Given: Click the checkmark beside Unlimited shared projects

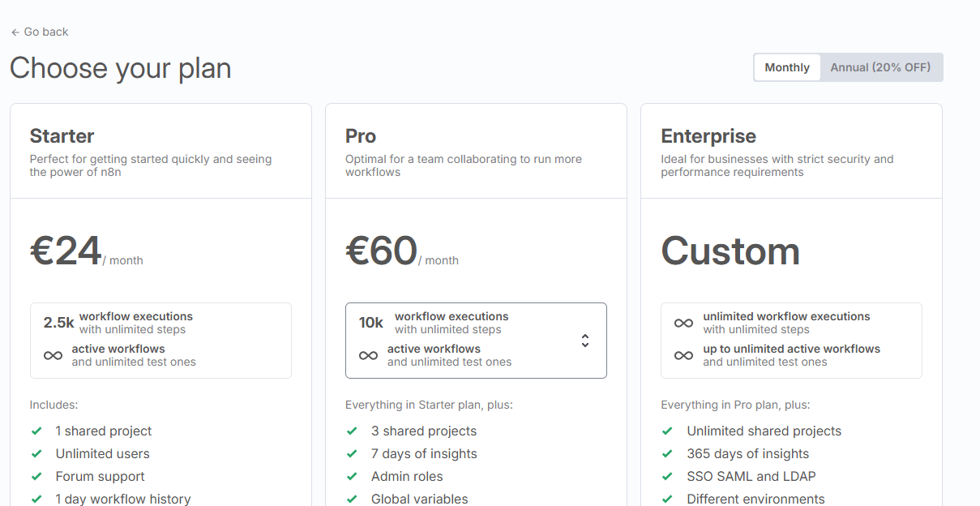Looking at the screenshot, I should tap(667, 431).
